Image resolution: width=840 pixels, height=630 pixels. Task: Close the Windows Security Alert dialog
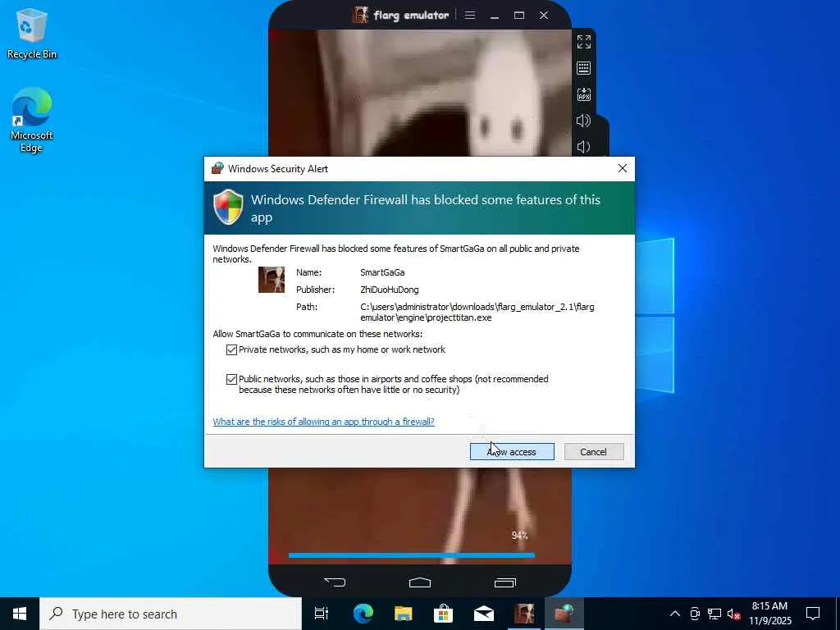(x=622, y=168)
